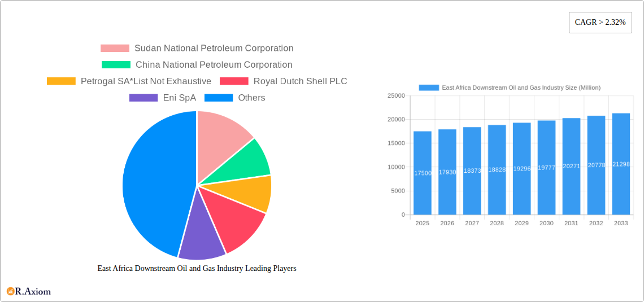Click the 2033 x-axis year label
The height and width of the screenshot is (302, 644).
point(621,223)
